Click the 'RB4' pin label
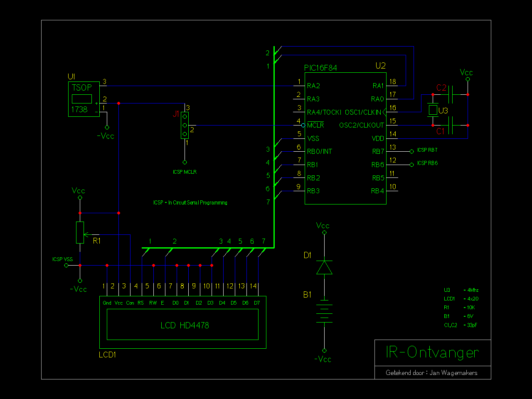The height and width of the screenshot is (399, 532). pos(378,191)
